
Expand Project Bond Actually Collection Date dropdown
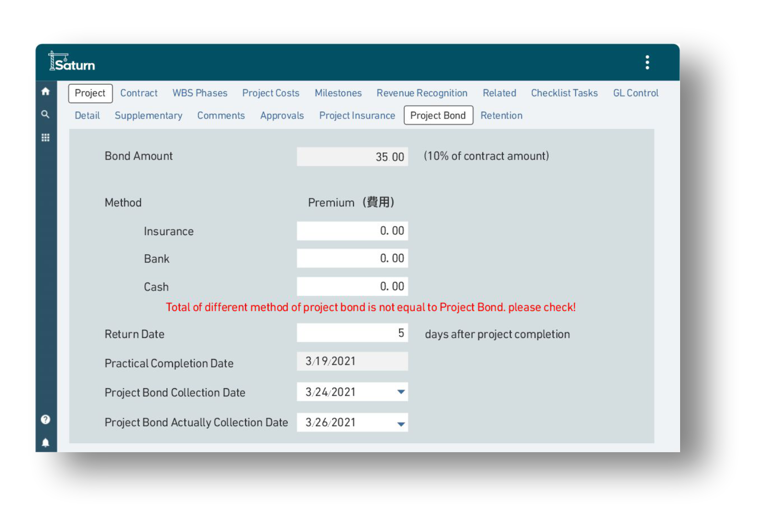(401, 423)
